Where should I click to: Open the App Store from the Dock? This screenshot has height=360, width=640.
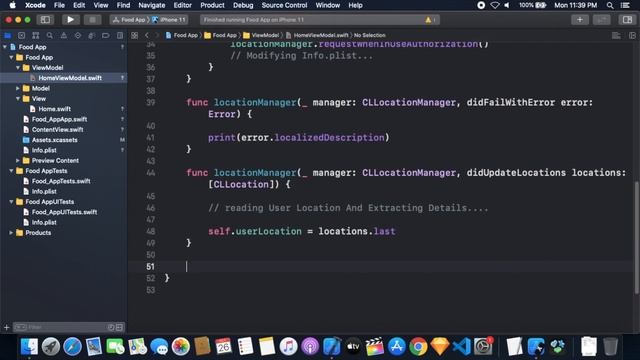pyautogui.click(x=396, y=347)
